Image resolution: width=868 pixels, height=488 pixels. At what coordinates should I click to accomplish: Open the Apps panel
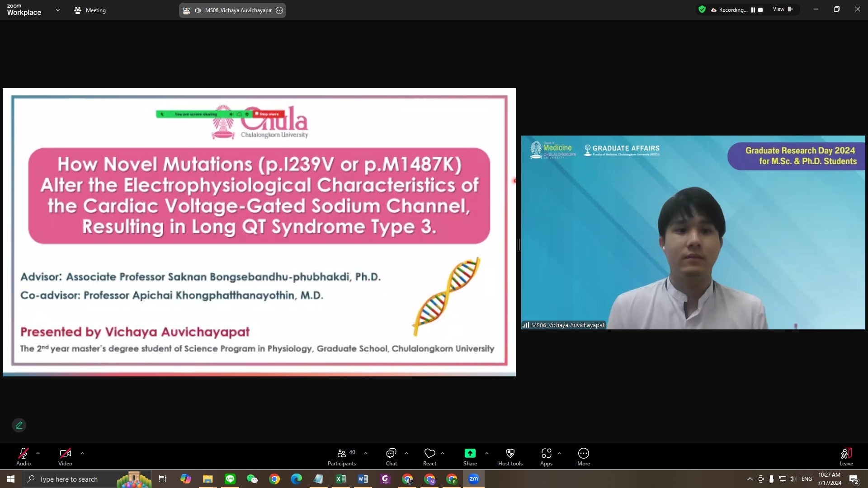pyautogui.click(x=546, y=456)
